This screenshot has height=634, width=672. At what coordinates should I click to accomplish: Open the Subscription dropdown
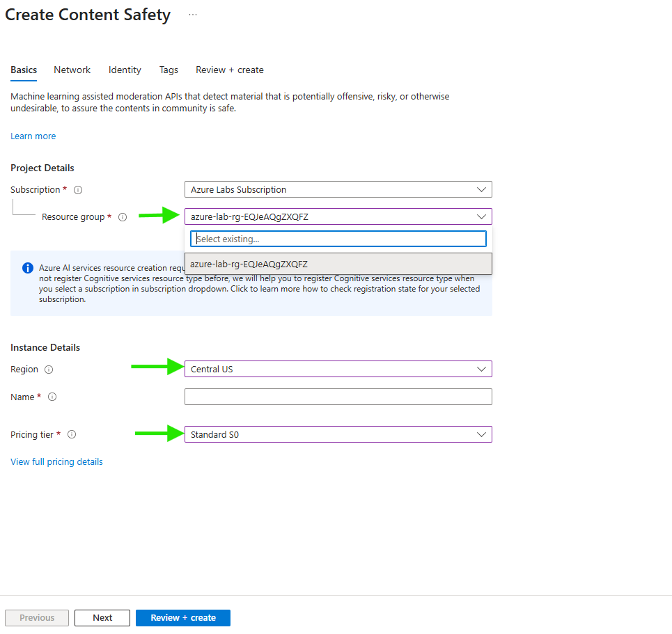point(338,189)
